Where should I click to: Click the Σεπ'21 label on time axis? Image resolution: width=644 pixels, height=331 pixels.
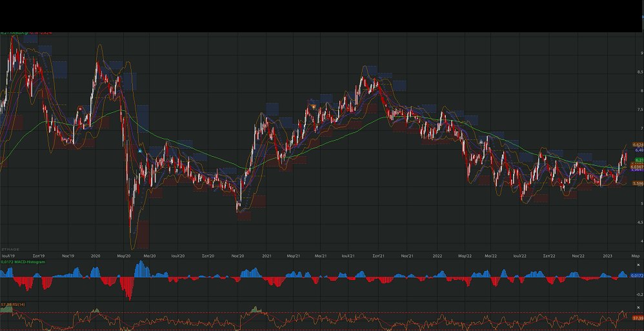pyautogui.click(x=379, y=256)
